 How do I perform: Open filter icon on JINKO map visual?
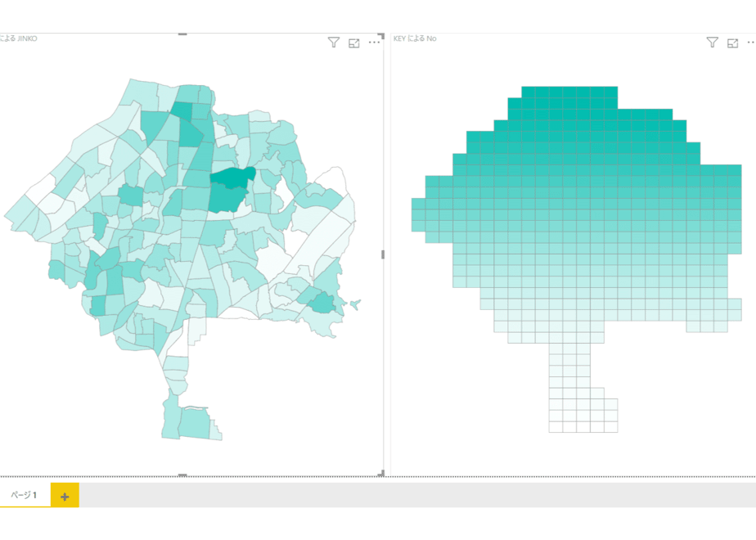333,43
